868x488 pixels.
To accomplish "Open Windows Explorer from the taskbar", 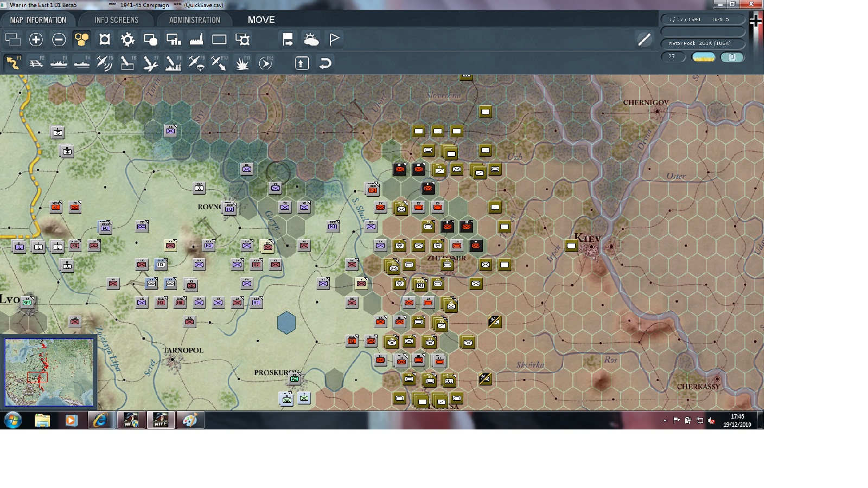I will [x=42, y=420].
